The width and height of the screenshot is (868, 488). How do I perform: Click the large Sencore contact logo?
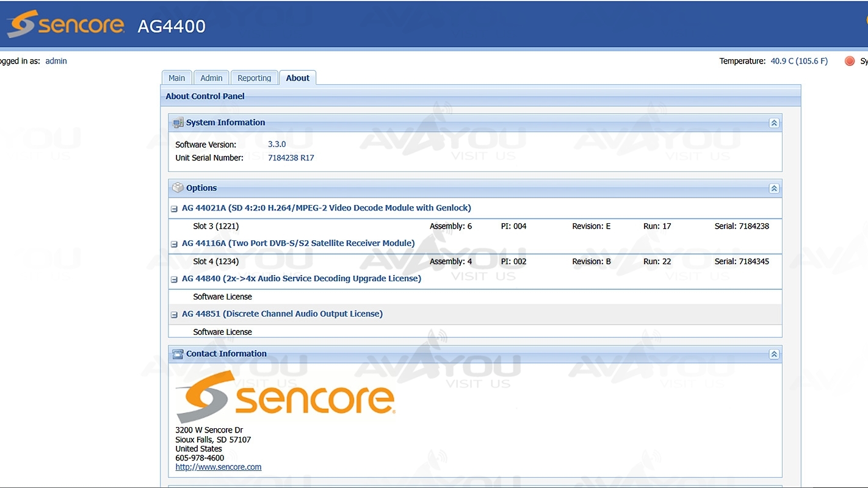(285, 396)
